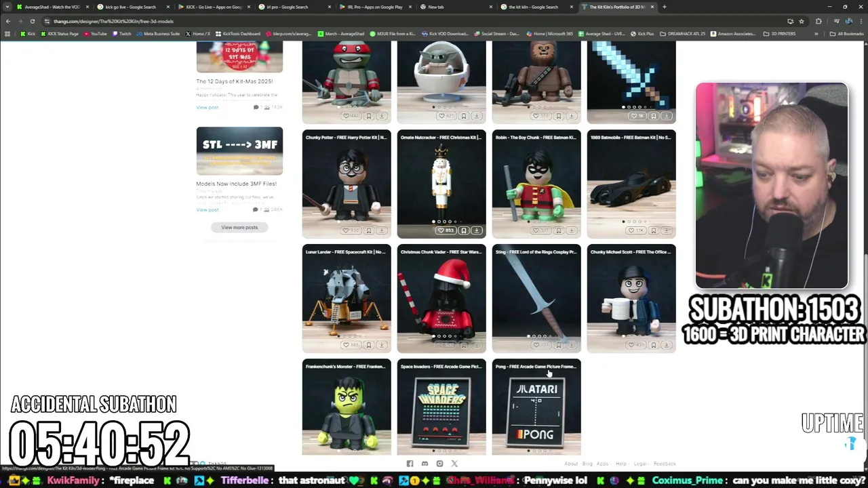This screenshot has width=868, height=488.
Task: Download the pixel diamond sword model
Action: coord(667,116)
